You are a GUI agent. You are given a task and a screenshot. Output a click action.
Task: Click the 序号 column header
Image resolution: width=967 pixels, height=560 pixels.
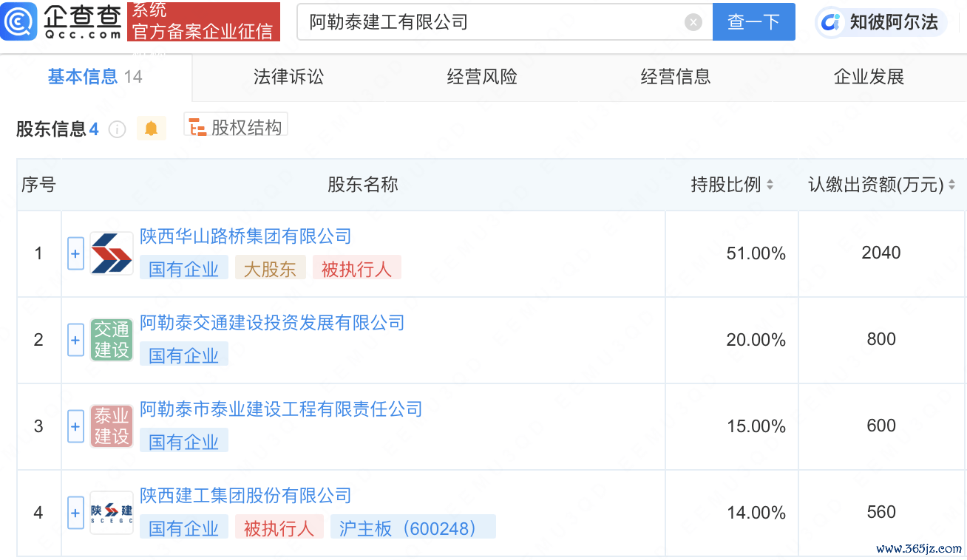(38, 185)
